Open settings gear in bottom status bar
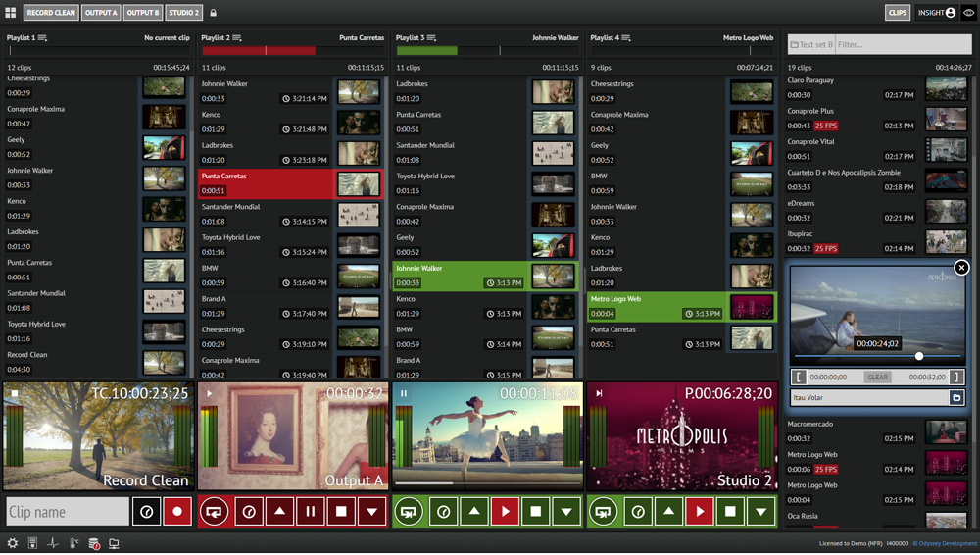980x555 pixels. point(12,543)
